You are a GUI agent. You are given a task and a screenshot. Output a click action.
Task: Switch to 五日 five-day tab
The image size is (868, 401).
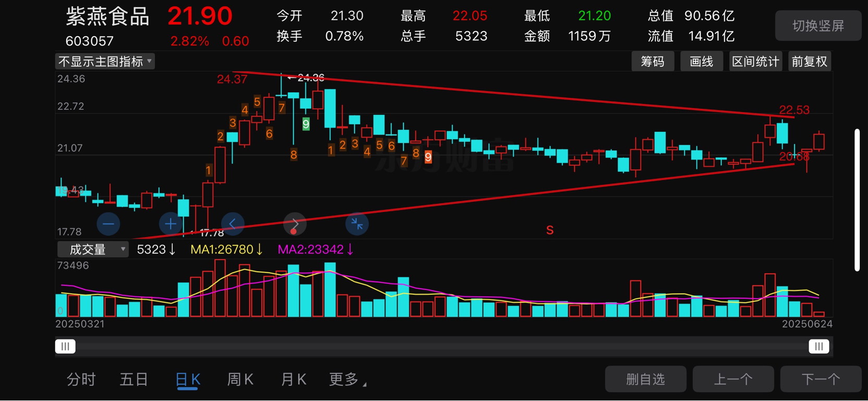(134, 379)
